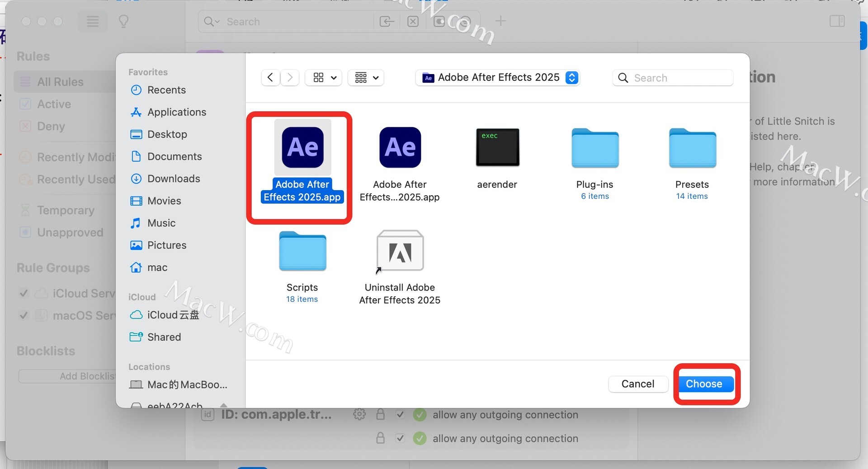Toggle the right inspector panel icon

837,21
